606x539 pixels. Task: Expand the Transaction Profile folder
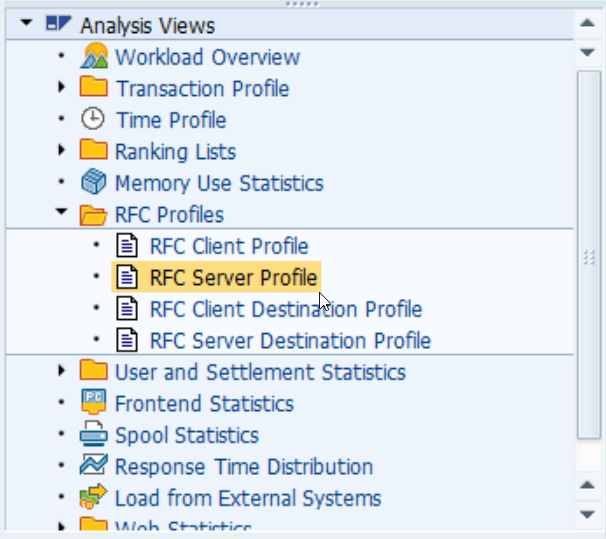pyautogui.click(x=62, y=88)
